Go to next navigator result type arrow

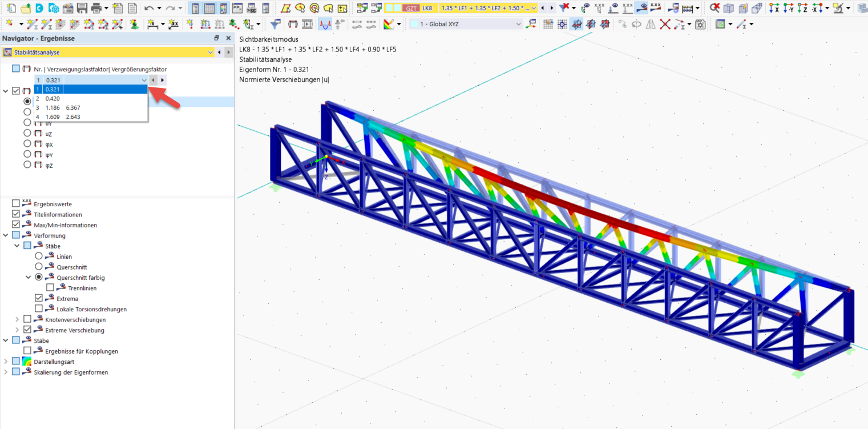point(228,52)
